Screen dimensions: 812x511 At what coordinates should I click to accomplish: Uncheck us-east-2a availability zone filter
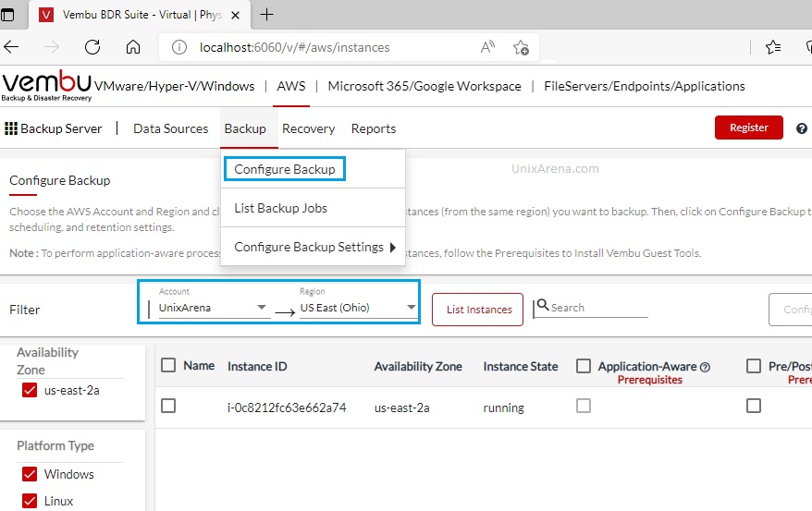pyautogui.click(x=30, y=390)
